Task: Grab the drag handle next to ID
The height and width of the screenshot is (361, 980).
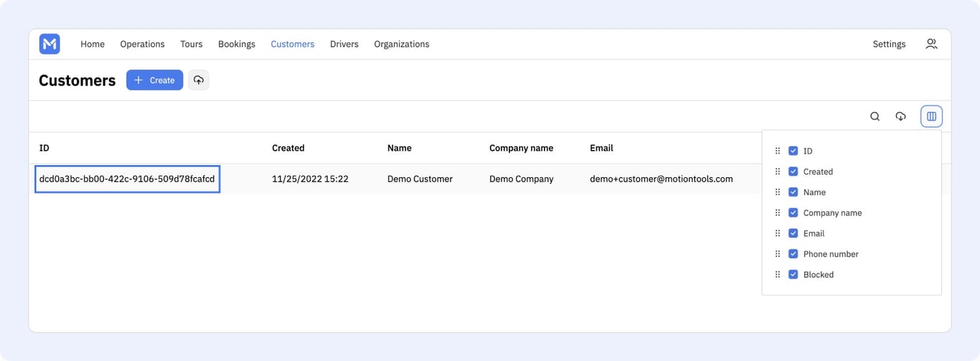Action: (x=778, y=151)
